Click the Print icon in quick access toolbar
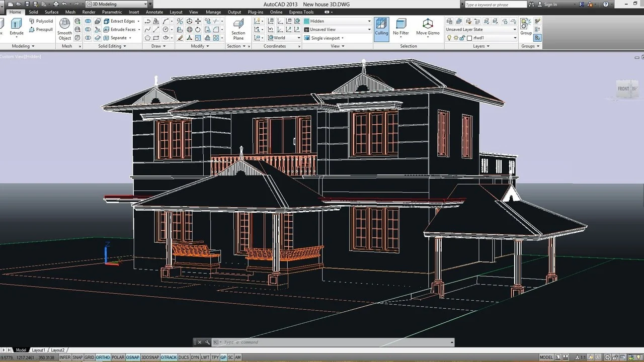The width and height of the screenshot is (644, 362). (x=56, y=4)
